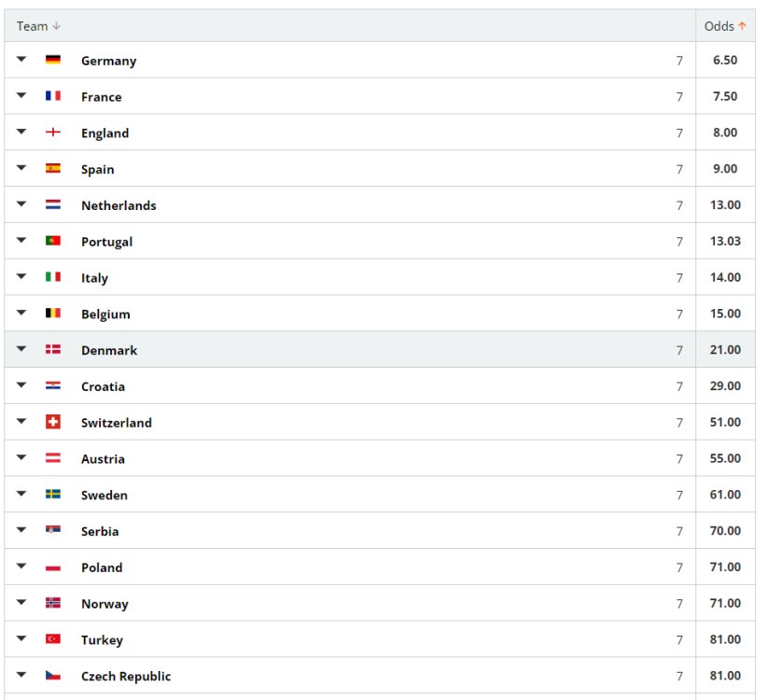Click the Germany flag icon
The image size is (768, 700).
(x=53, y=61)
